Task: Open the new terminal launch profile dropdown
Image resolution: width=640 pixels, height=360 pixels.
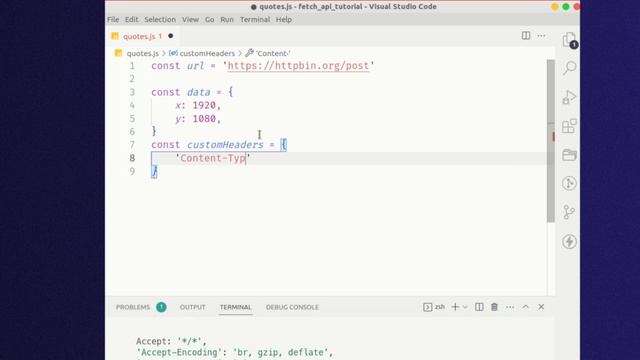Action: pyautogui.click(x=465, y=307)
